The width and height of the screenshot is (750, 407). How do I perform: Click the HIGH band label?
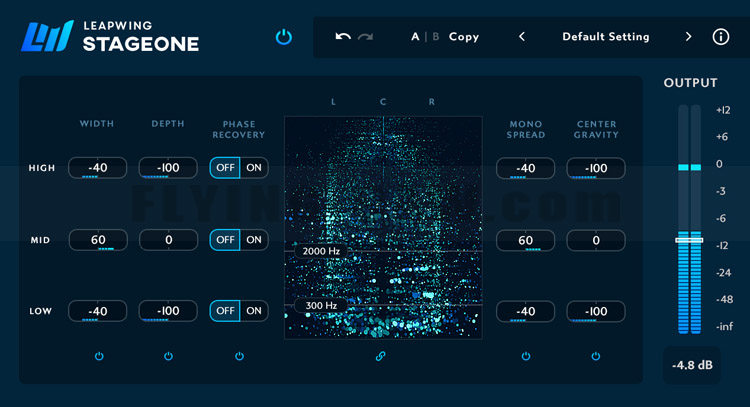42,168
